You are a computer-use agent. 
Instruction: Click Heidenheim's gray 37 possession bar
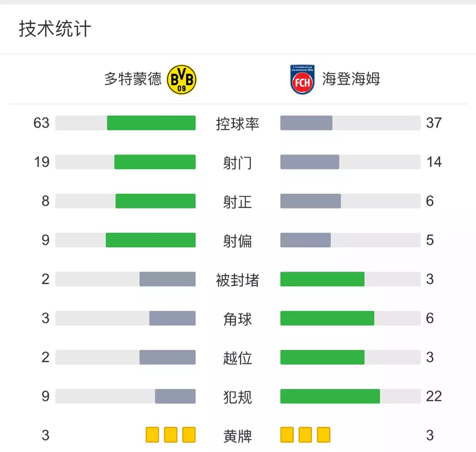pyautogui.click(x=306, y=123)
